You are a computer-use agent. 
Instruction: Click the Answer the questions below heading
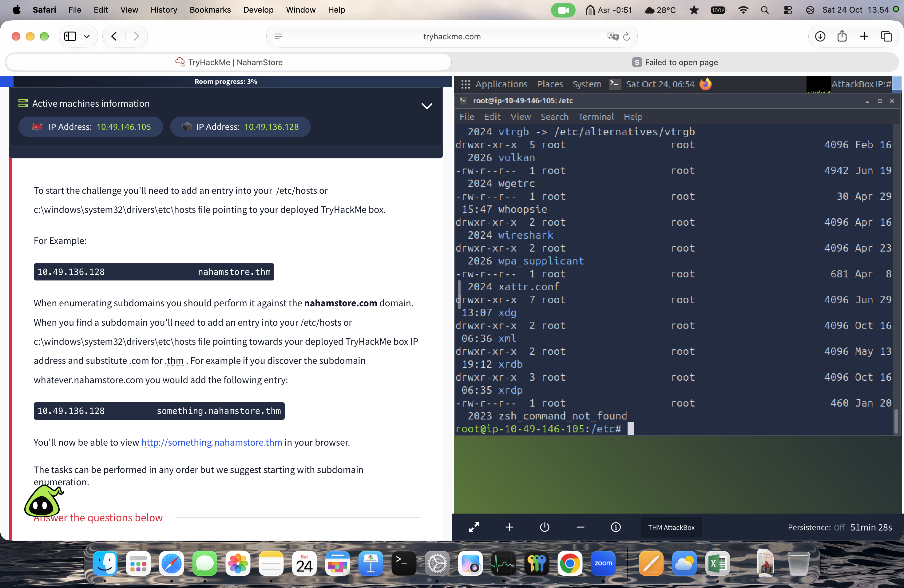point(98,518)
